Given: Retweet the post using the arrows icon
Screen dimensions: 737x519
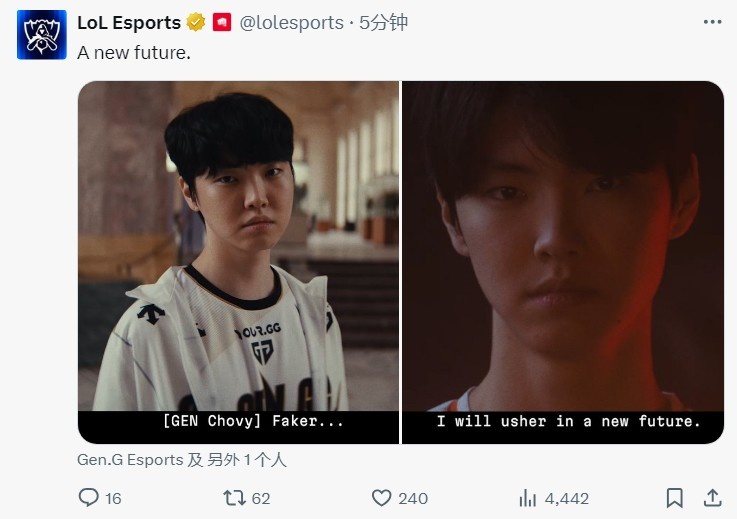Looking at the screenshot, I should point(235,498).
